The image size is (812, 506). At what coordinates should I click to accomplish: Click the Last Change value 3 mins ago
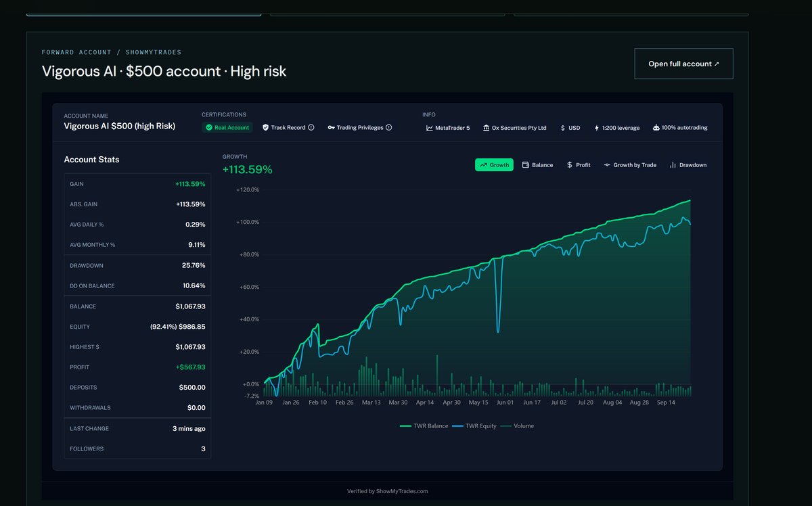(x=189, y=429)
